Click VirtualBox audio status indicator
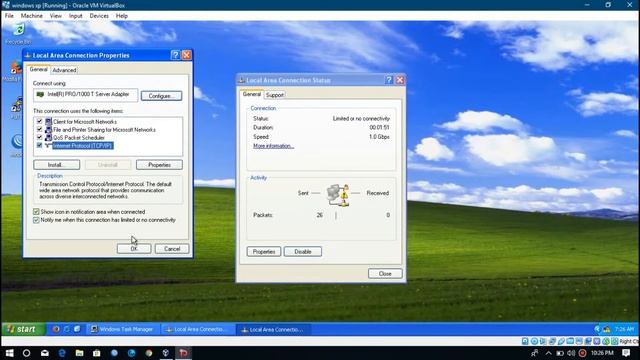The width and height of the screenshot is (640, 360). click(x=542, y=341)
